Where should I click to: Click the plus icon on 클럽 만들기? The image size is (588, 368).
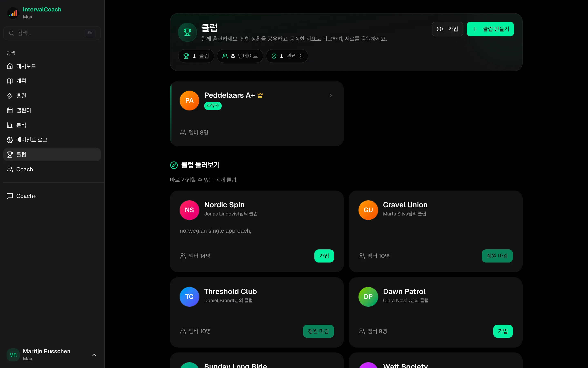(x=475, y=29)
